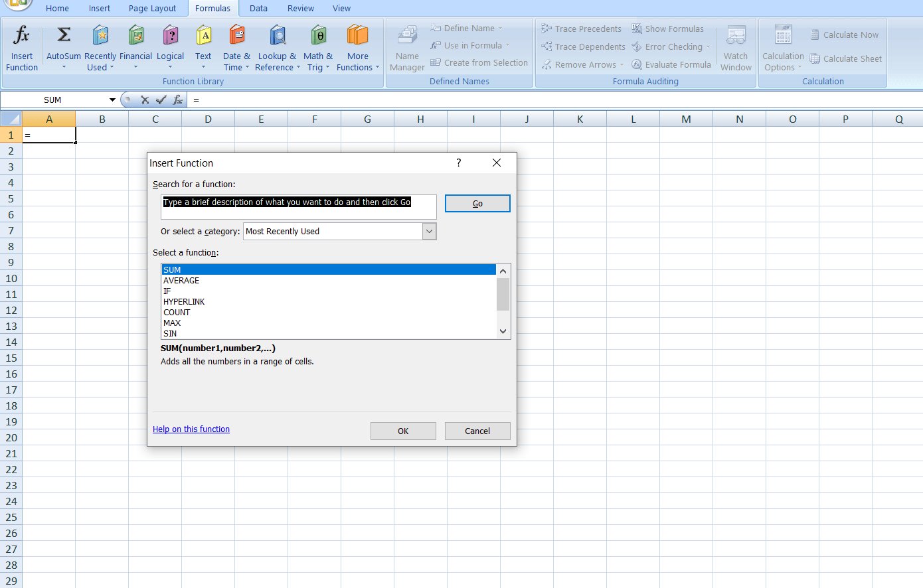Viewport: 923px width, 588px height.
Task: Select COUNT in the function list
Action: 329,313
